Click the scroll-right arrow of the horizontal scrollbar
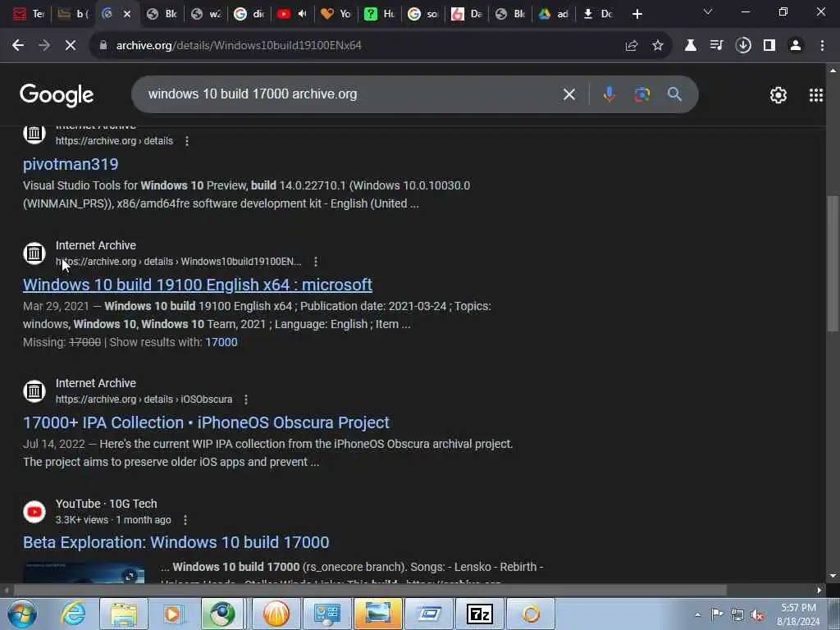Image resolution: width=840 pixels, height=630 pixels. tap(819, 591)
